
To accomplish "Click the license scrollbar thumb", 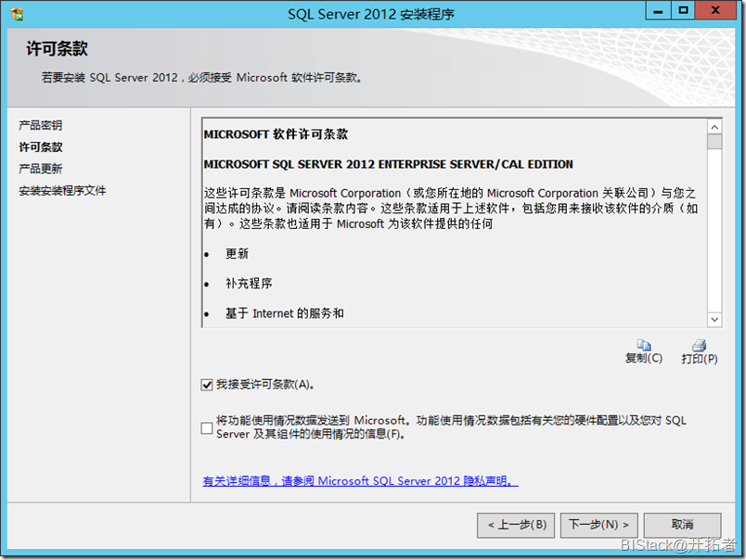I will click(x=714, y=142).
